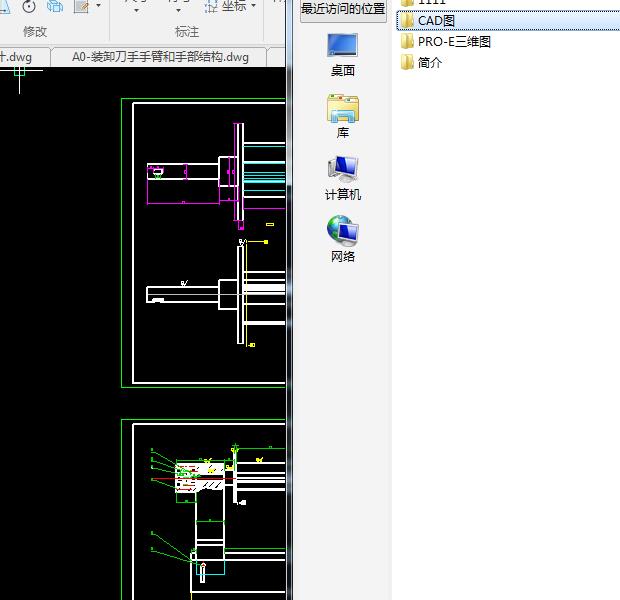620x600 pixels.
Task: Expand the 坐标 dropdown arrow
Action: coord(253,6)
